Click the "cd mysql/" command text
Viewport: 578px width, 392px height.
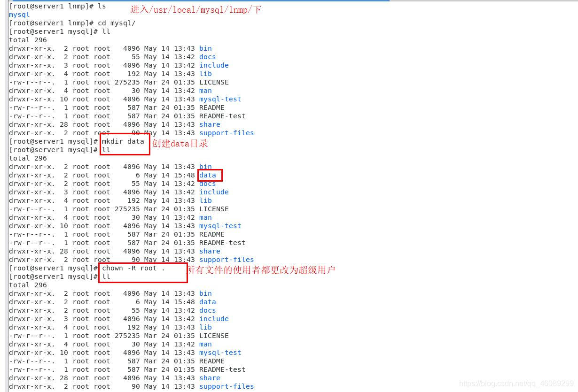pos(117,23)
